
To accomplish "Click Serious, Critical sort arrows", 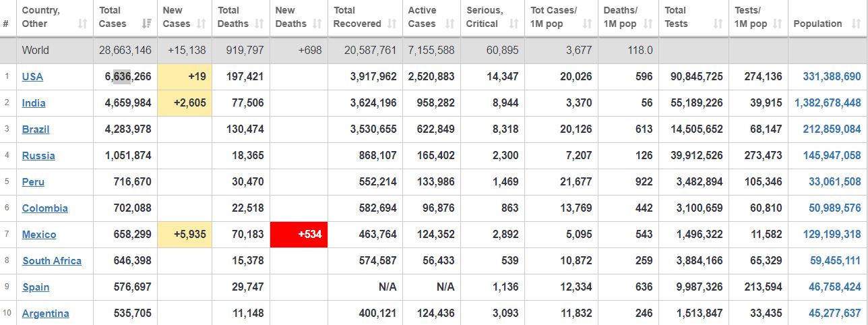I will pos(514,24).
